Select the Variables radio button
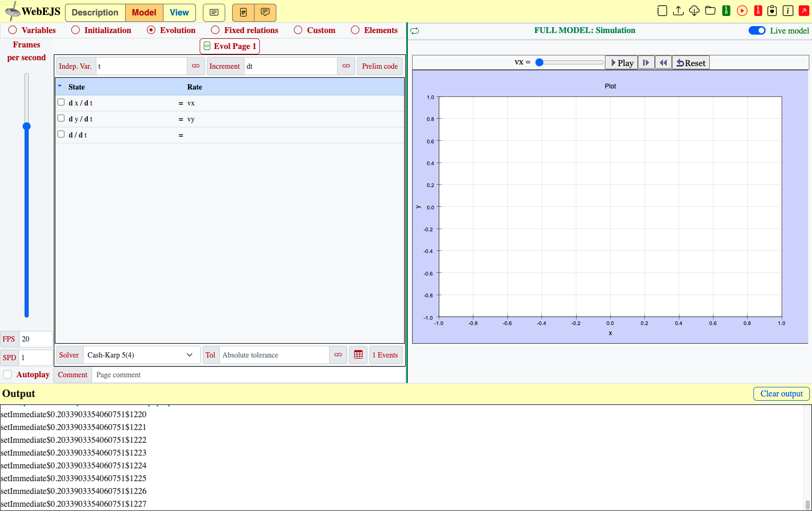812x511 pixels. click(x=13, y=30)
